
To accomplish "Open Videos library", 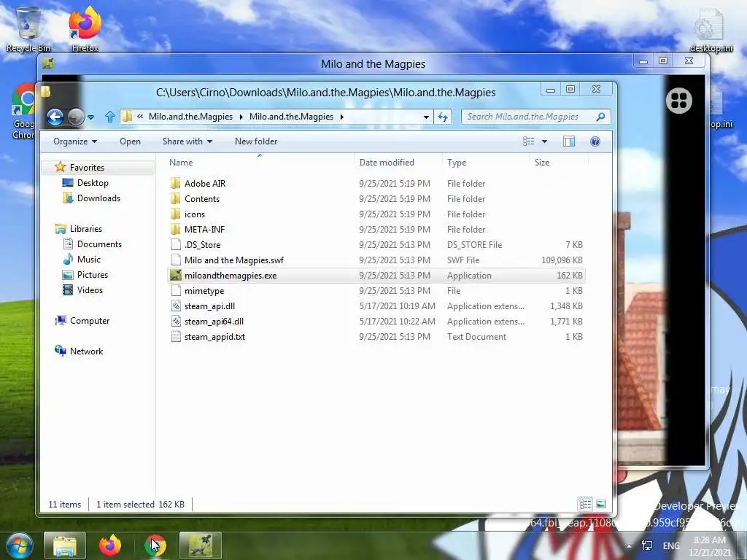I will point(90,290).
